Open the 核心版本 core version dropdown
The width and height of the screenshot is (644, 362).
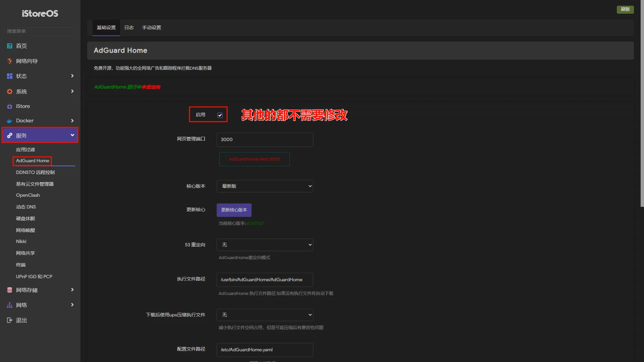pos(265,186)
